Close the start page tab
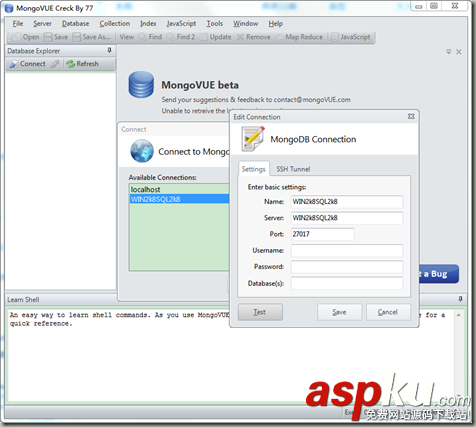 point(459,52)
